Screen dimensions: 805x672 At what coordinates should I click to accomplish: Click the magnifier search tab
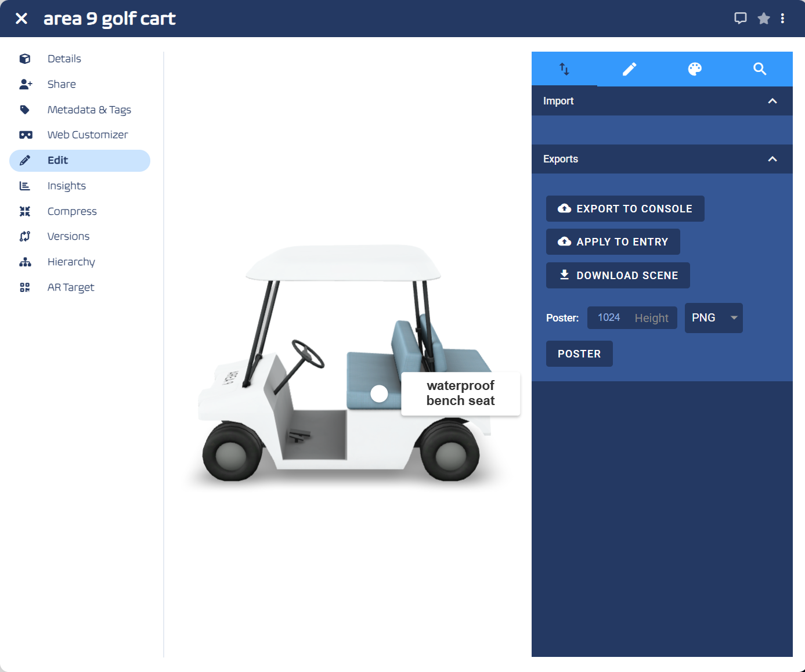pos(760,69)
